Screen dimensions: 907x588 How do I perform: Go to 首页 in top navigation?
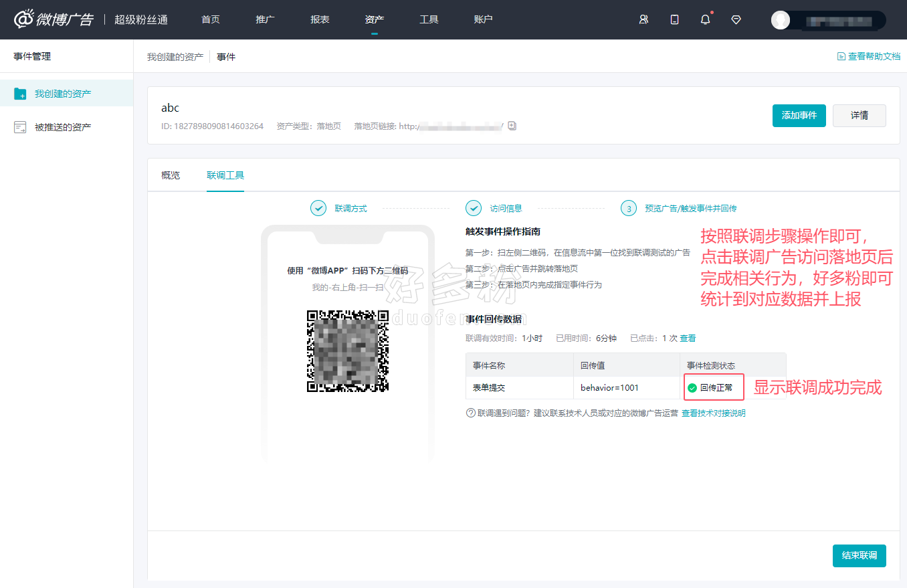click(211, 19)
